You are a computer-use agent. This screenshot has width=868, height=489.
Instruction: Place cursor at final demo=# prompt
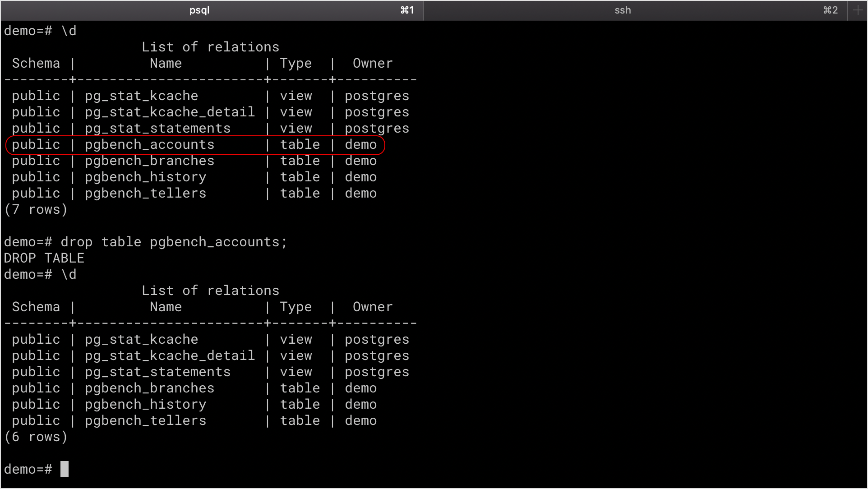point(65,470)
